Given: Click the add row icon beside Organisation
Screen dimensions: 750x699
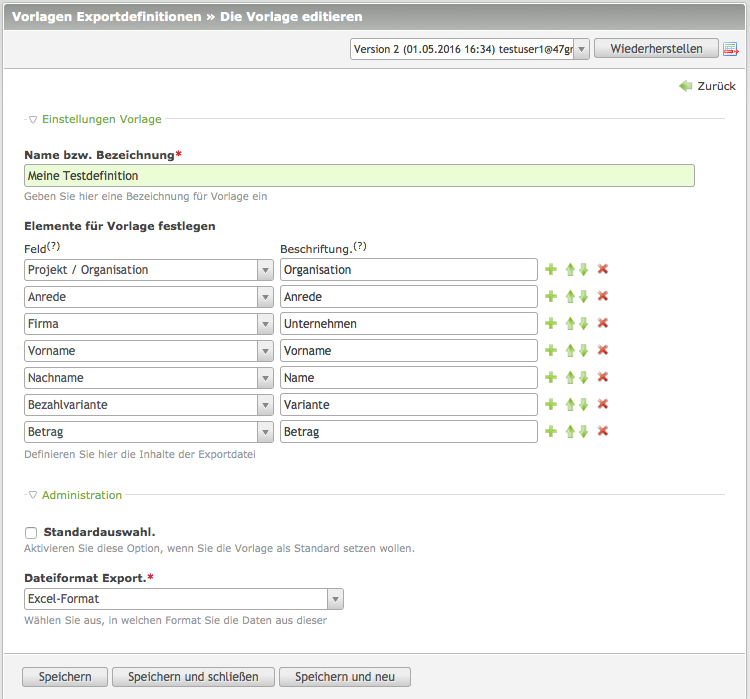Looking at the screenshot, I should [x=550, y=270].
